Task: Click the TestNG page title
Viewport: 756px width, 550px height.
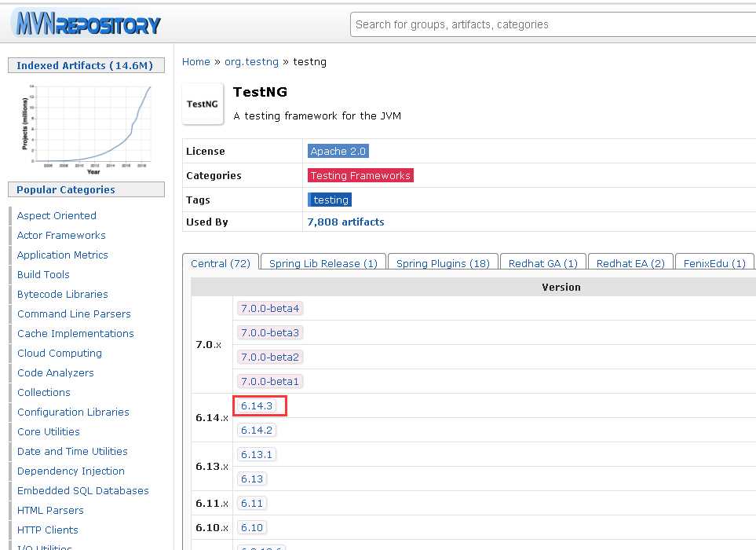Action: coord(261,92)
